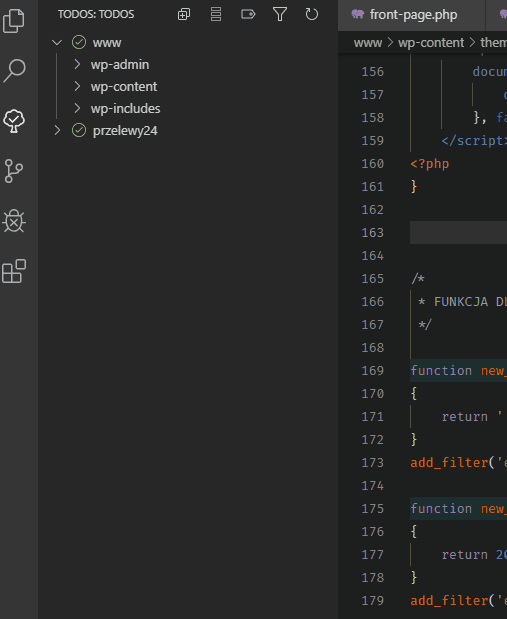Click the group-by-tag icon in TODOS header
This screenshot has width=507, height=619.
248,15
